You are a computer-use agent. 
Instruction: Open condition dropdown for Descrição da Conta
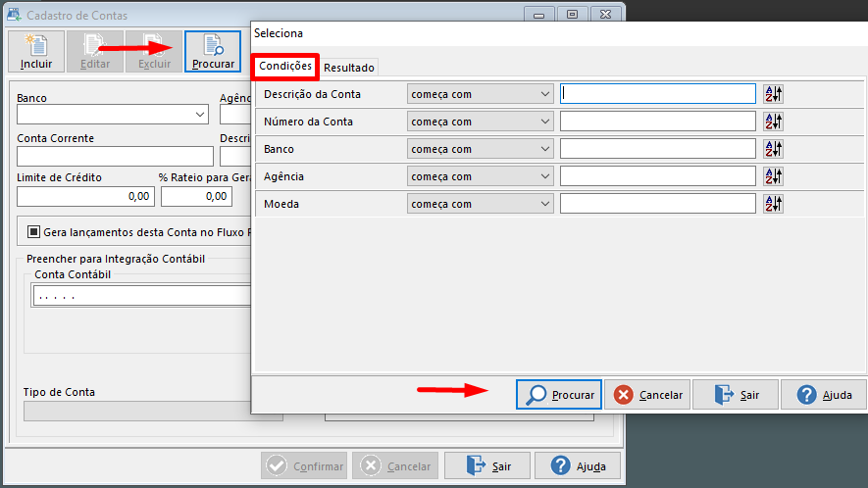point(480,94)
